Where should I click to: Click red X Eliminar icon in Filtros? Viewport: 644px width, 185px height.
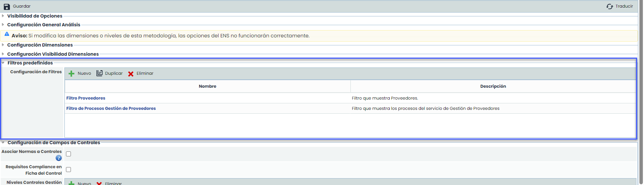click(131, 74)
